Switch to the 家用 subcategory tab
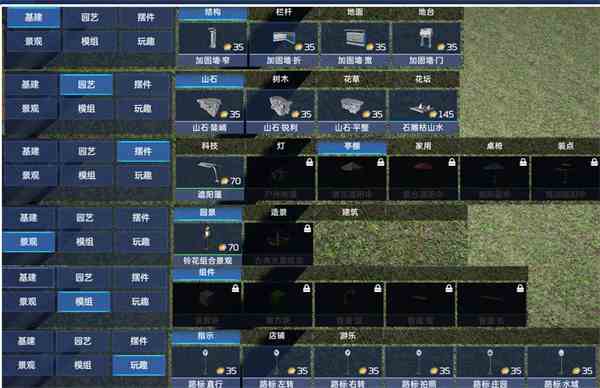Screen dimensions: 600x388 point(423,146)
